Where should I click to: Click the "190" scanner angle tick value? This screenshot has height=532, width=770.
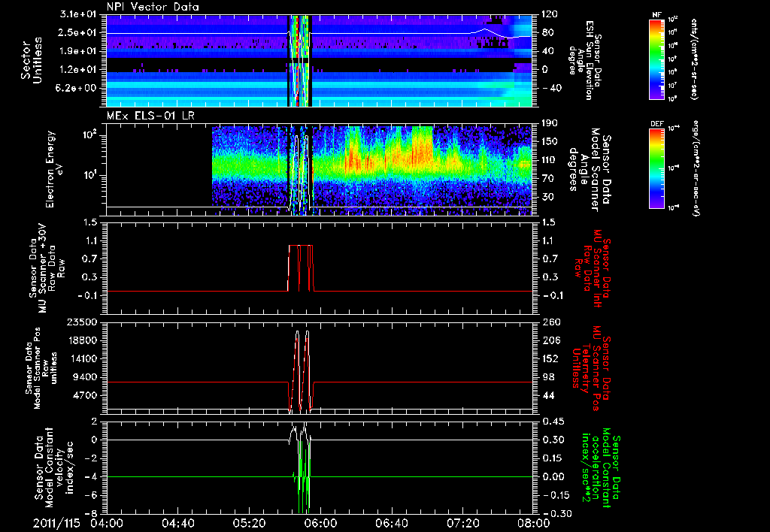click(x=550, y=124)
